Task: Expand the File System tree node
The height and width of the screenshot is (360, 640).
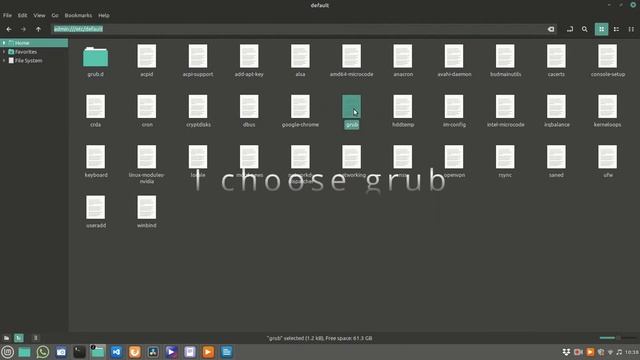Action: click(4, 60)
